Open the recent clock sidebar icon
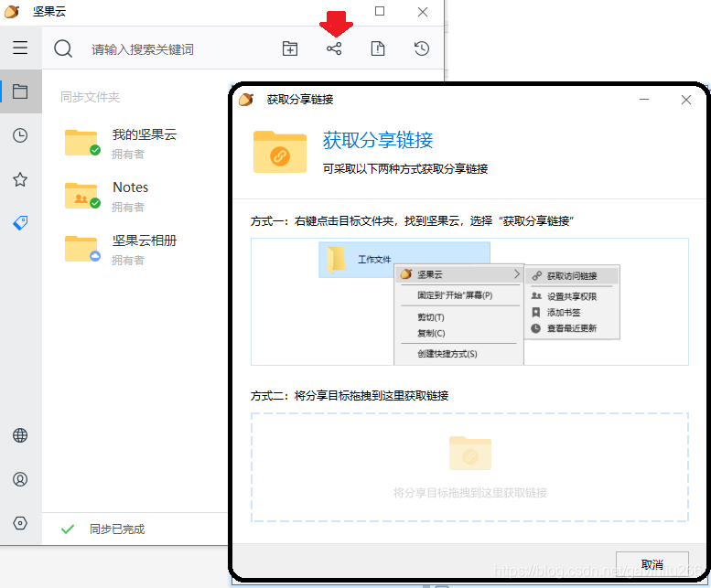Image resolution: width=711 pixels, height=588 pixels. [20, 135]
